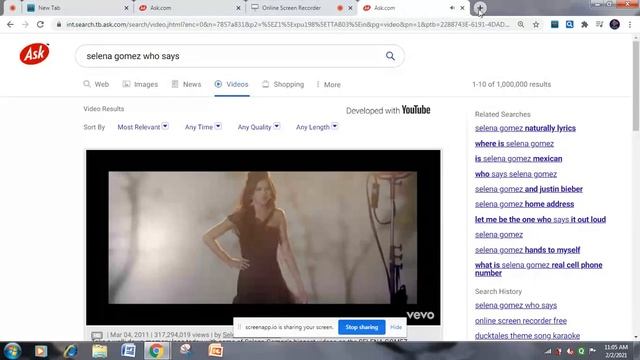Open the media control playlist icon
Screen dimensions: 640x360
pos(600,24)
